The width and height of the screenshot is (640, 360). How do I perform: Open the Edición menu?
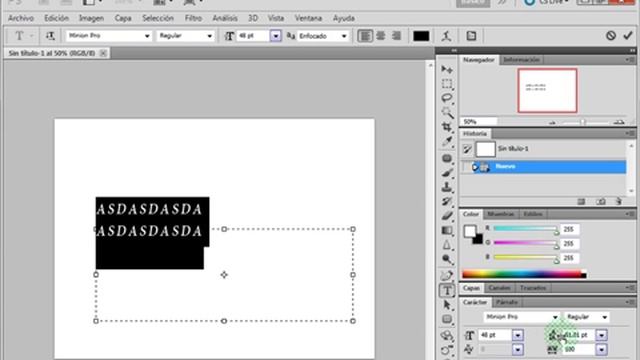pos(56,18)
